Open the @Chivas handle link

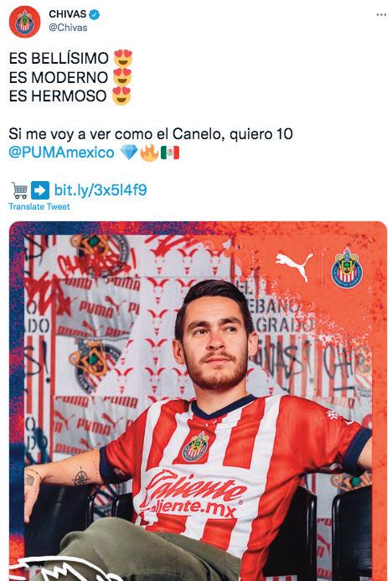pyautogui.click(x=68, y=28)
